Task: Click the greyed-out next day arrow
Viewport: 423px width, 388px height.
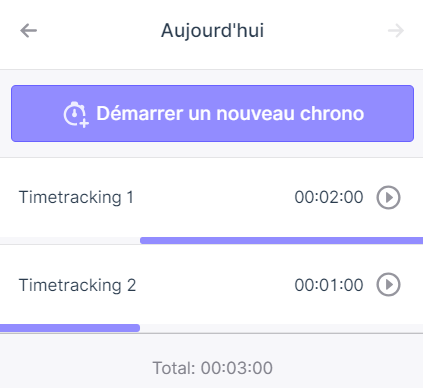Action: (396, 31)
